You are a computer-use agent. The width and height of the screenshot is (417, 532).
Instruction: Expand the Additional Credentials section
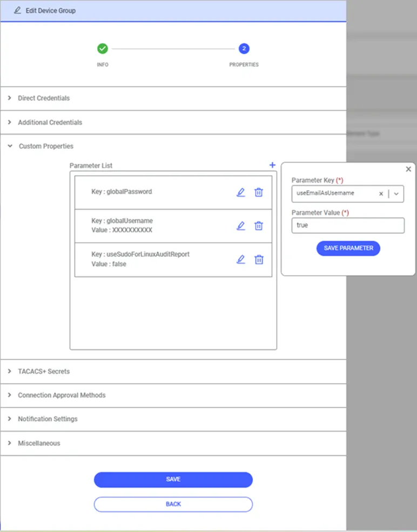coord(173,123)
